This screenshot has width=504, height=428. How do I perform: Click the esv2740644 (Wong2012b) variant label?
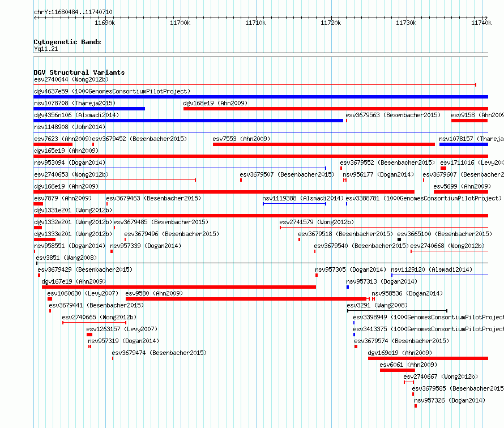71,79
